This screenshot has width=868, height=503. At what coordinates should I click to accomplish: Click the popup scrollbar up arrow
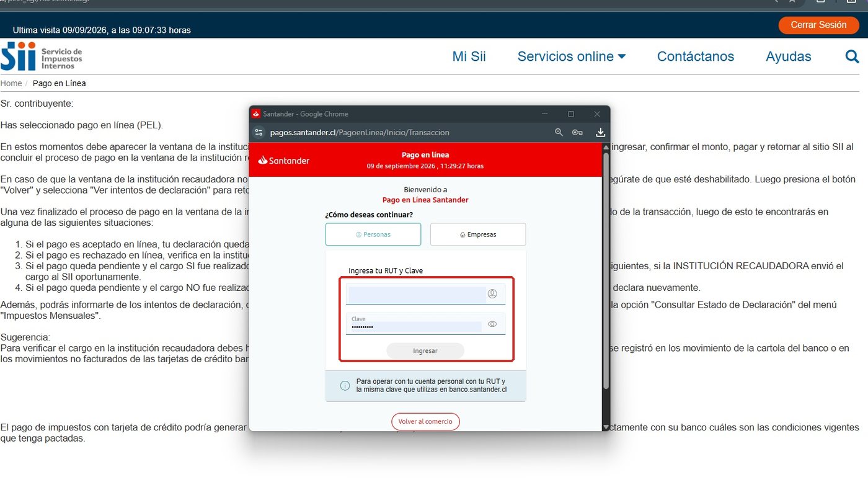[x=606, y=147]
